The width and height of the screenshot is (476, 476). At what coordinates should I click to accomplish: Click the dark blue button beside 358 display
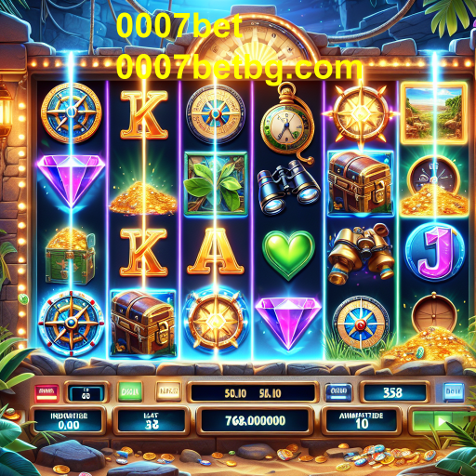click(338, 392)
